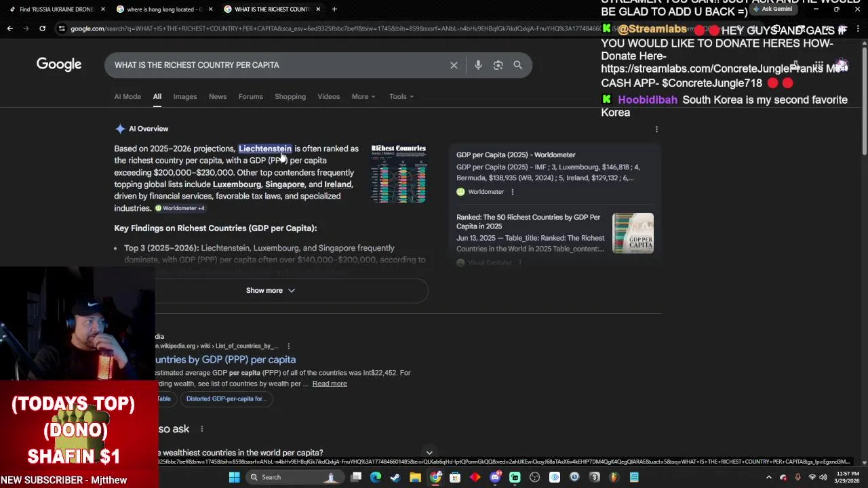Open File Explorer from taskbar
The width and height of the screenshot is (868, 488).
pos(415,477)
